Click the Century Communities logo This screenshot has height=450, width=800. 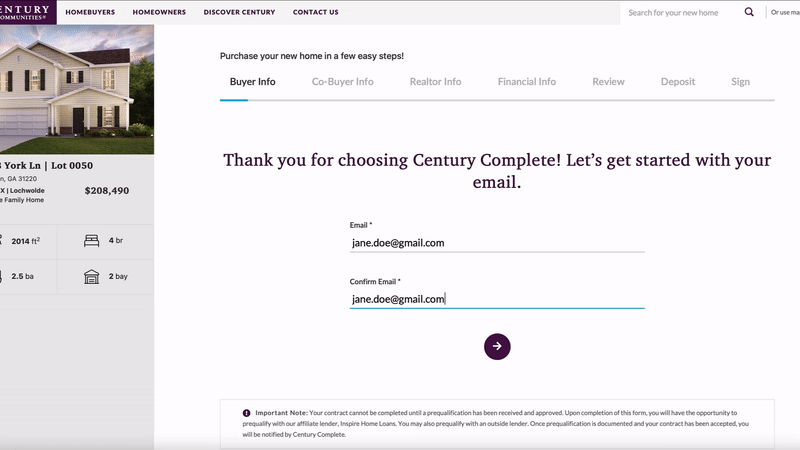click(28, 12)
